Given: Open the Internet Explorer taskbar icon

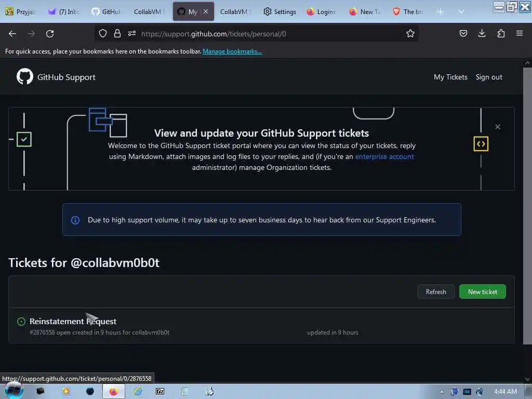Looking at the screenshot, I should pyautogui.click(x=137, y=392).
